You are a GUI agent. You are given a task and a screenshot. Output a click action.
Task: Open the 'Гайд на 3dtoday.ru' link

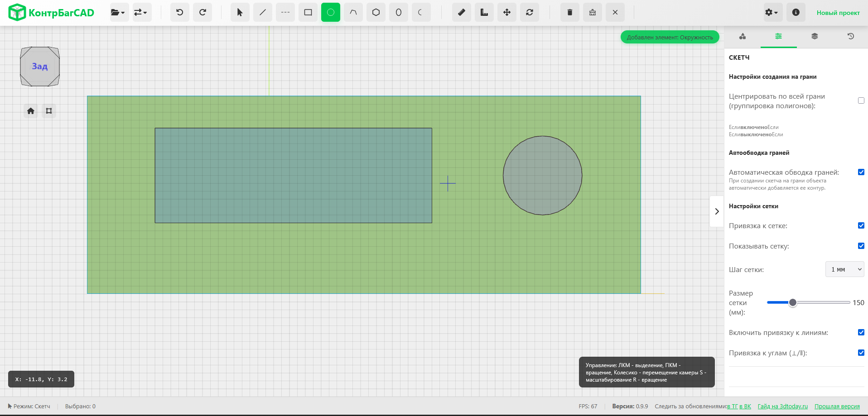pos(782,406)
